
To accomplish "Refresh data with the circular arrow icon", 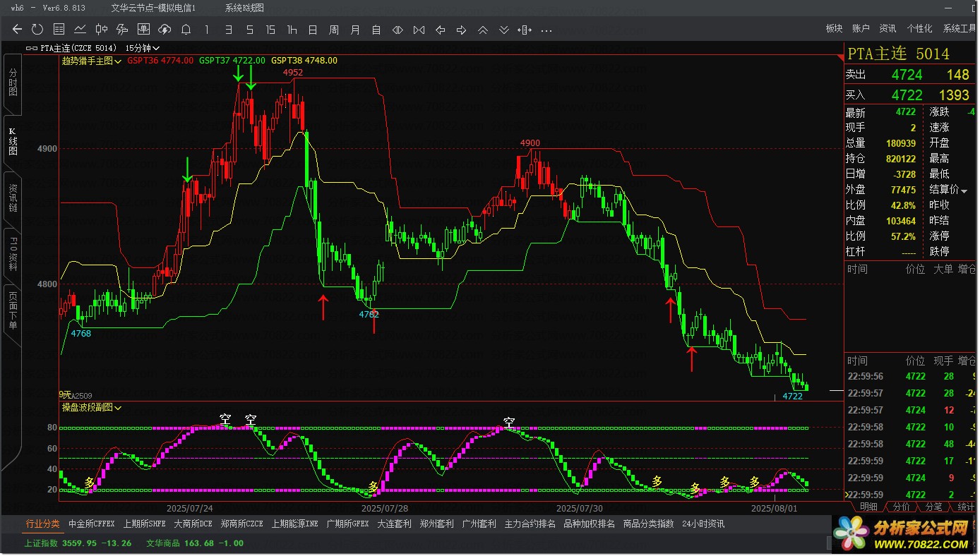I will click(37, 29).
